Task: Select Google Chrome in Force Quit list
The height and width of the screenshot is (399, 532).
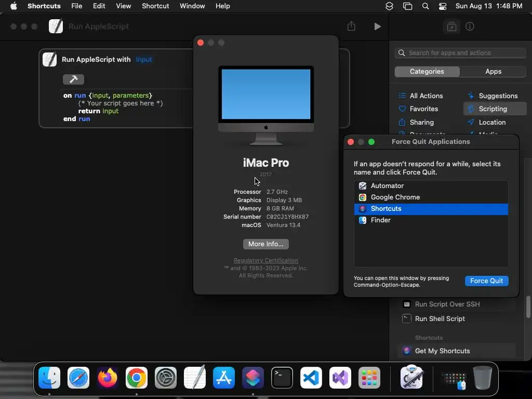Action: click(x=431, y=197)
